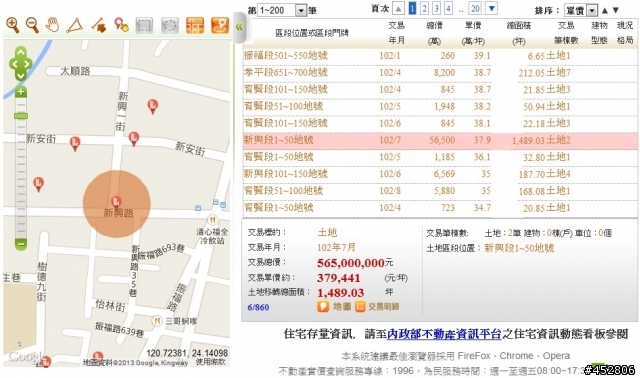Go to page 2

click(x=424, y=9)
